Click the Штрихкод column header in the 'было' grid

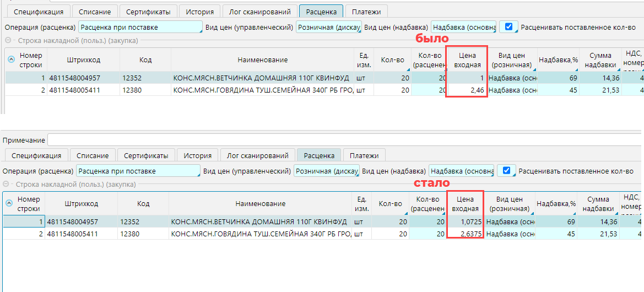pos(83,60)
